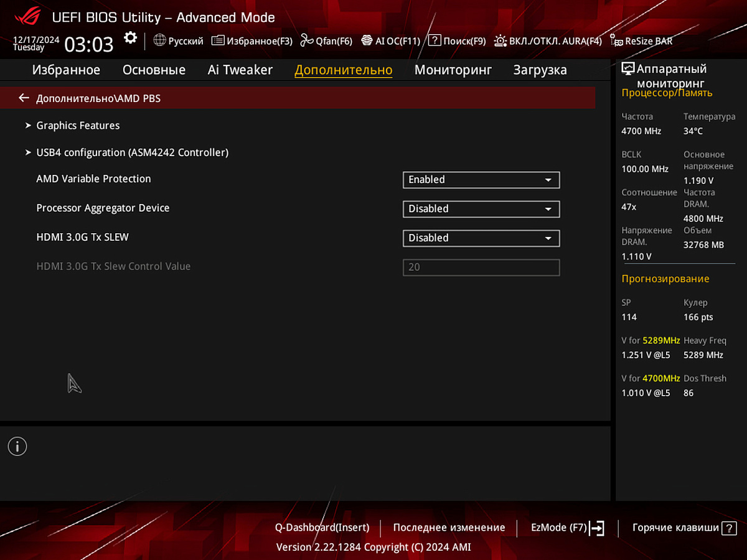Click the Qfan fan icon
747x560 pixels.
tap(306, 40)
